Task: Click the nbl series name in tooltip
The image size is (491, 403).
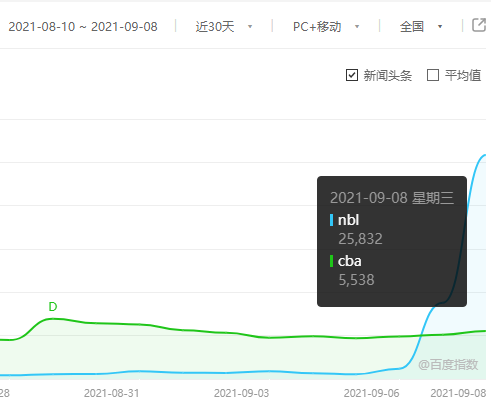Action: [348, 220]
